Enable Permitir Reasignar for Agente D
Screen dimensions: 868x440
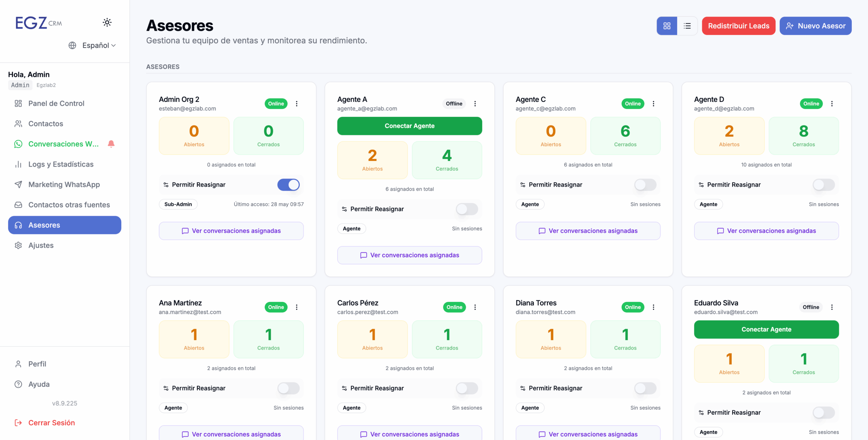pos(824,185)
